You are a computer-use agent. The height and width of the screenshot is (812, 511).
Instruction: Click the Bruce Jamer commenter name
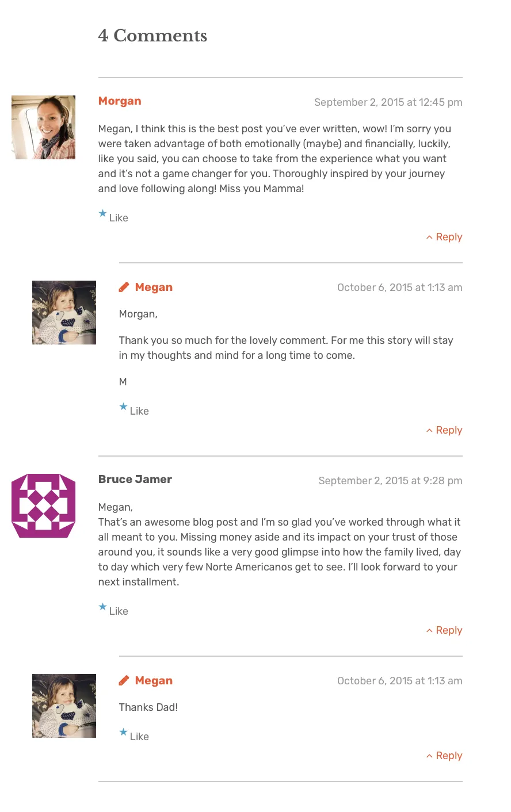[135, 480]
